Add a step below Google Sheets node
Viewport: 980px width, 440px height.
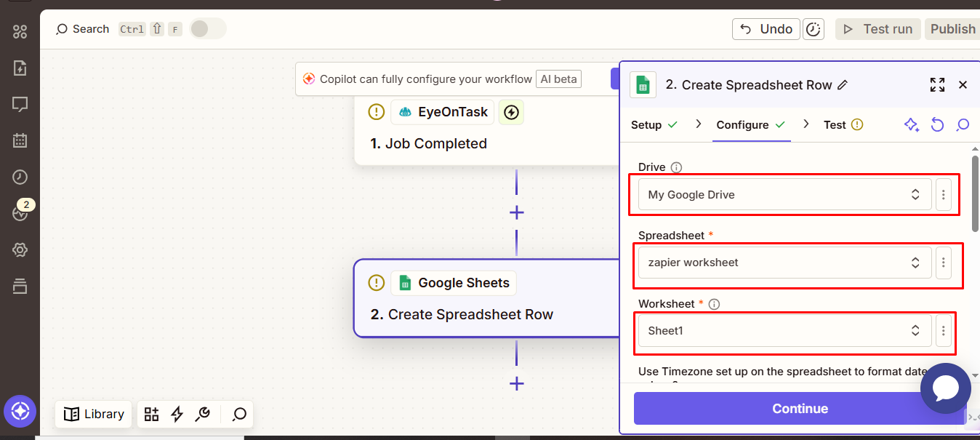click(x=516, y=383)
